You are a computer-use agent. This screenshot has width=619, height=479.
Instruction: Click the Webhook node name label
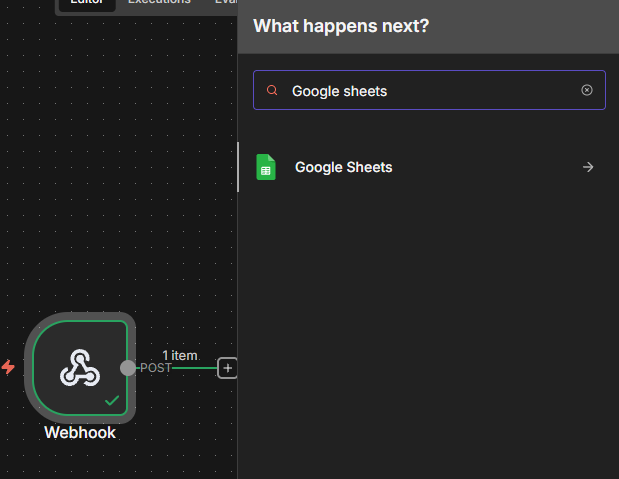tap(80, 433)
